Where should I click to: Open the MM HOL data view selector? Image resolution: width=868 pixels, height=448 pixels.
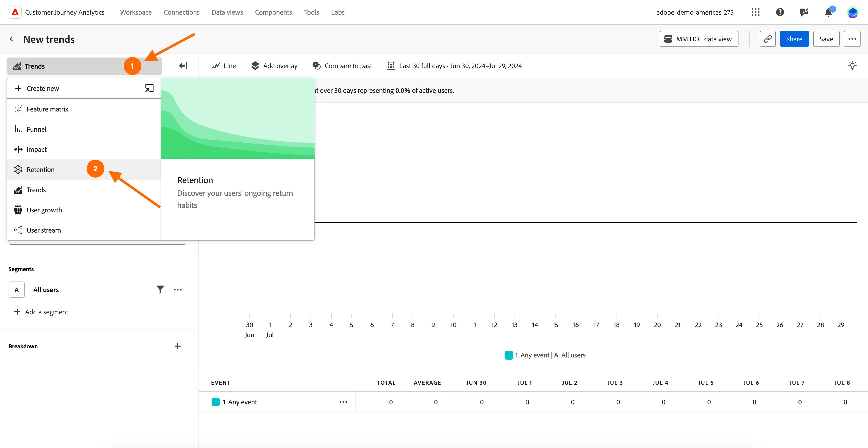699,39
